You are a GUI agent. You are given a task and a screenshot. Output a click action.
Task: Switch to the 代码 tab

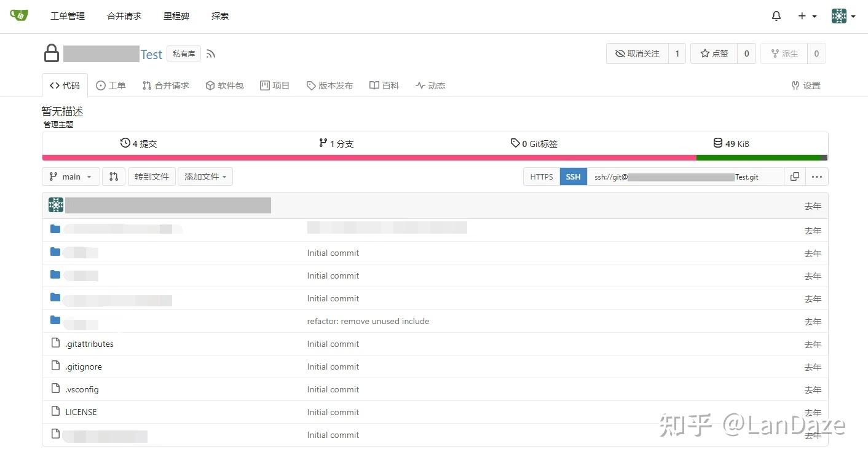(65, 85)
